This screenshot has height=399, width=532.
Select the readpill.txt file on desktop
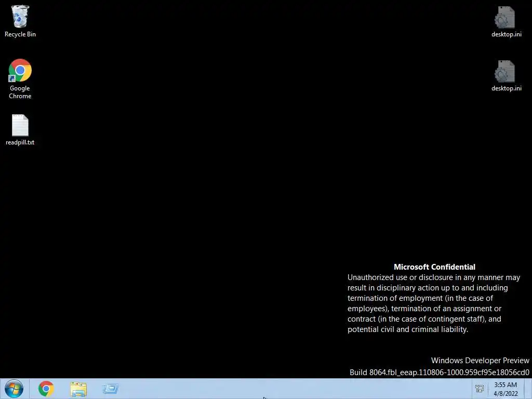[20, 130]
